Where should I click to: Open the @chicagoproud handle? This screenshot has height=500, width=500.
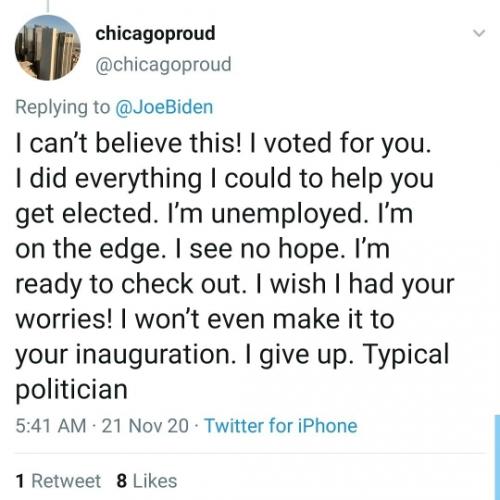click(163, 64)
